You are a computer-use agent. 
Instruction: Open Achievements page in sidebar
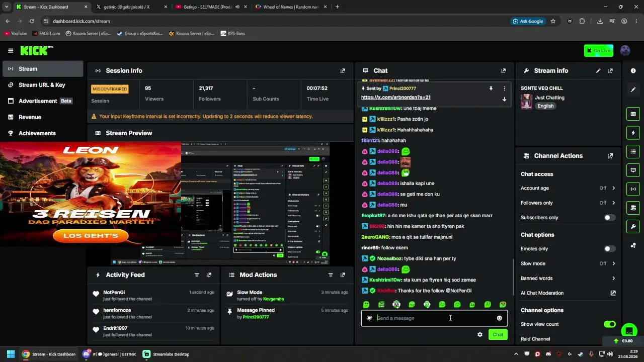click(x=42, y=133)
